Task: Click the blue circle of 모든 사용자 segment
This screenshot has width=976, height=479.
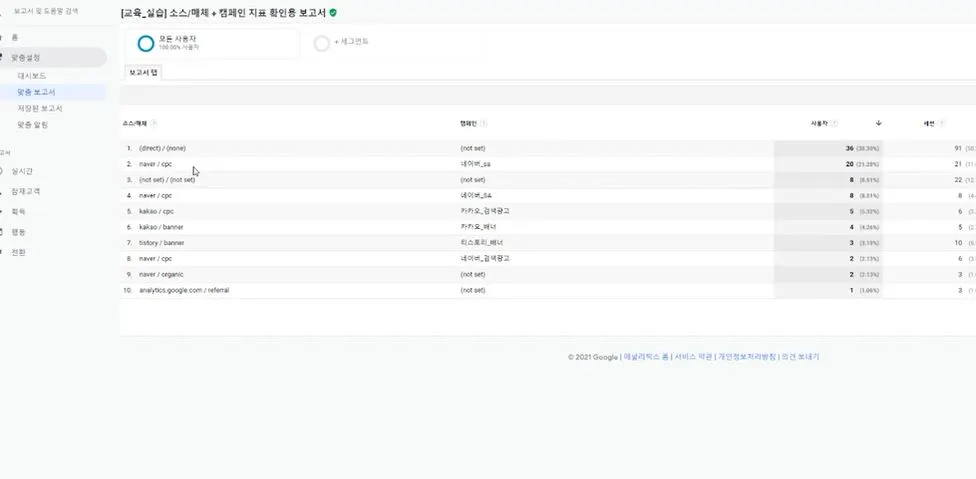Action: click(x=146, y=43)
